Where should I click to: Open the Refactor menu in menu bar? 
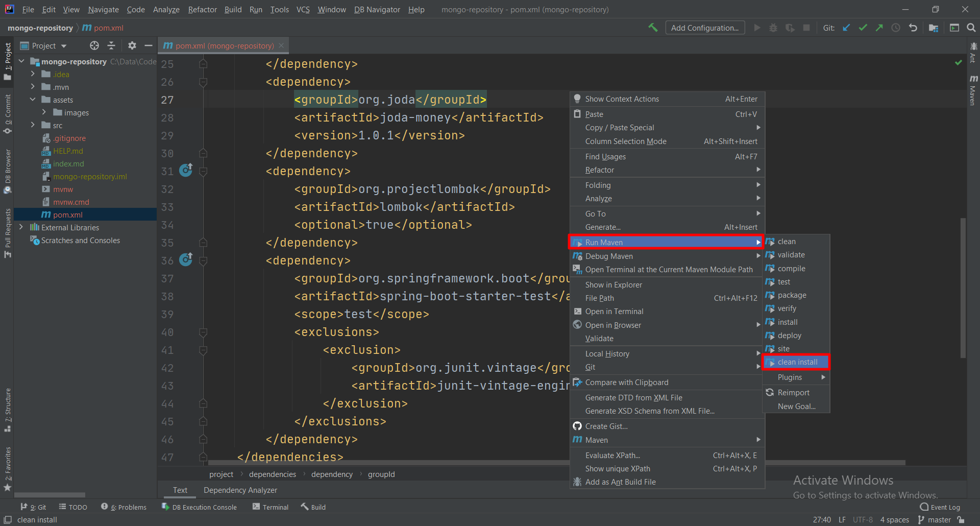[202, 9]
